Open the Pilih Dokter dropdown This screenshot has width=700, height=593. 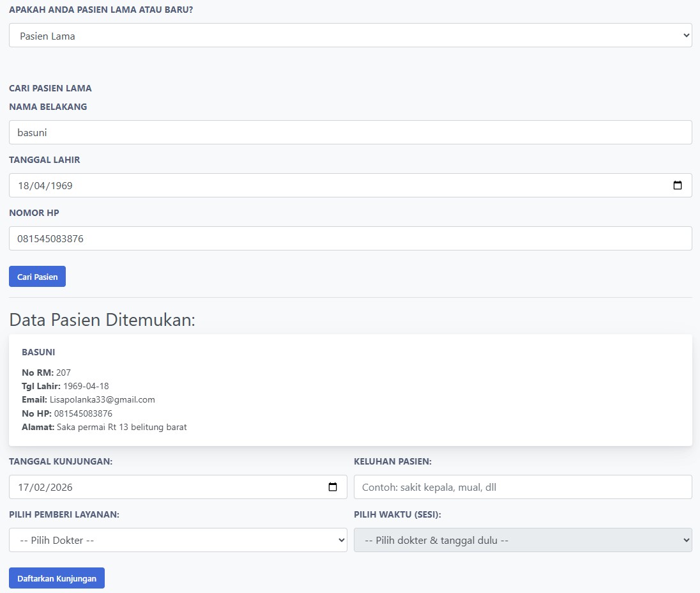coord(178,540)
